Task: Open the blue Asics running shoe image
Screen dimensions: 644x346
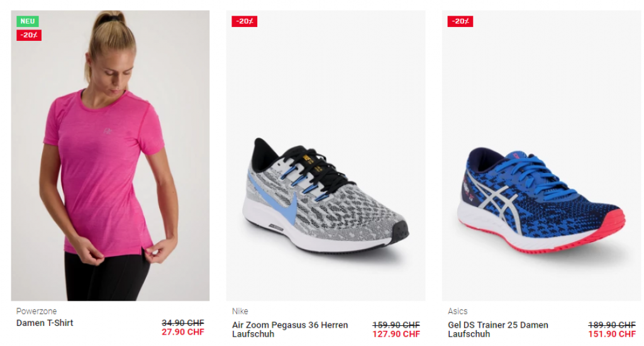Action: [541, 156]
